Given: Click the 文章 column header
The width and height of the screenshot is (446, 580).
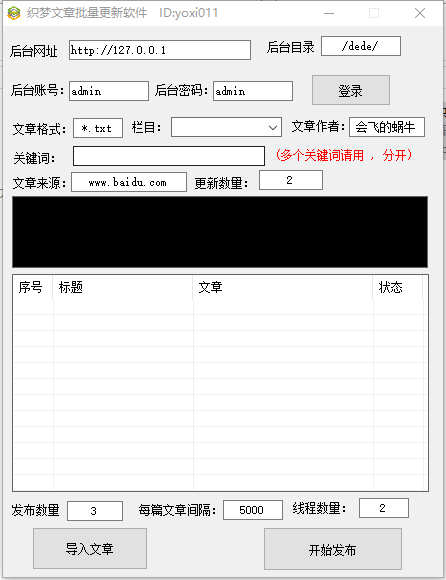Looking at the screenshot, I should pos(283,287).
